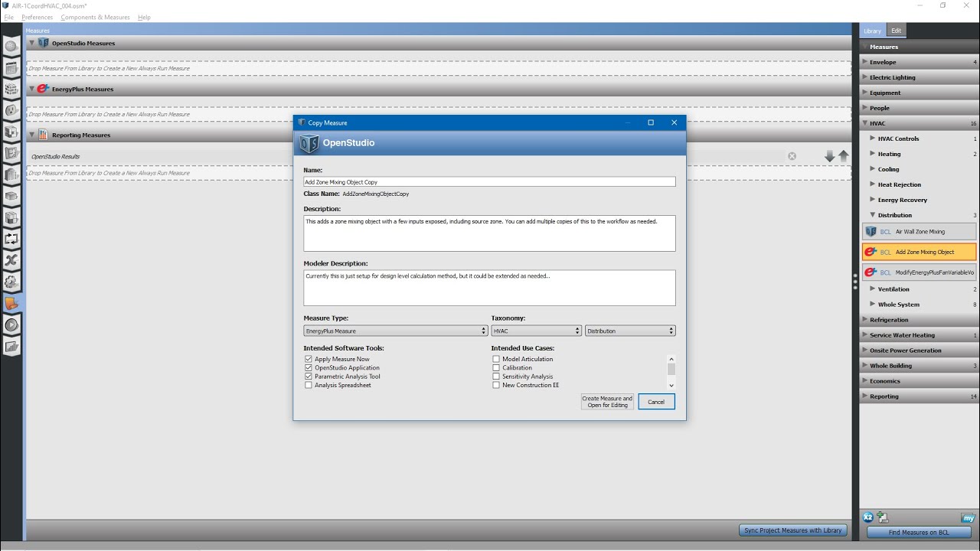Image resolution: width=980 pixels, height=551 pixels.
Task: Open the Loads tab outlet icon
Action: pyautogui.click(x=11, y=110)
